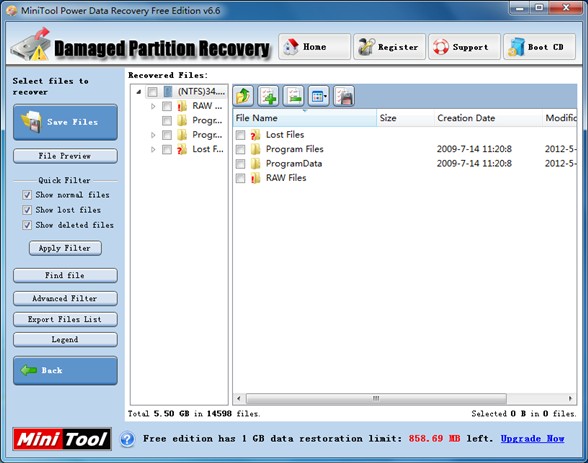Open the Advanced Filter
588x463 pixels.
[65, 298]
